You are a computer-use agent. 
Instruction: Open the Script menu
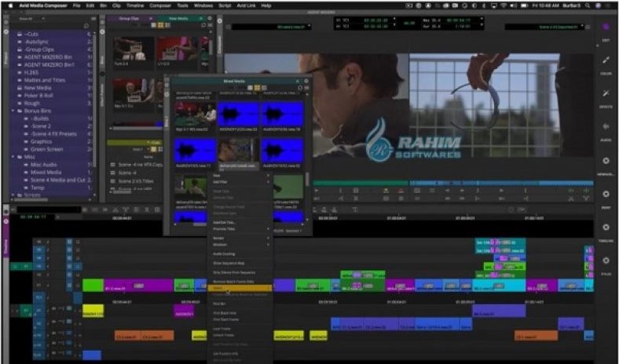pos(225,5)
